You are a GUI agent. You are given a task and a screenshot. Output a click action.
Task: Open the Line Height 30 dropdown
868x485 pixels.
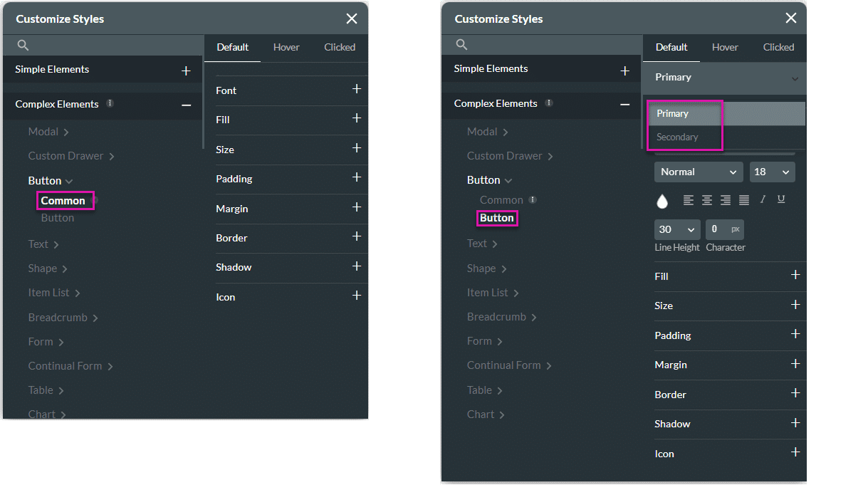[x=676, y=229]
